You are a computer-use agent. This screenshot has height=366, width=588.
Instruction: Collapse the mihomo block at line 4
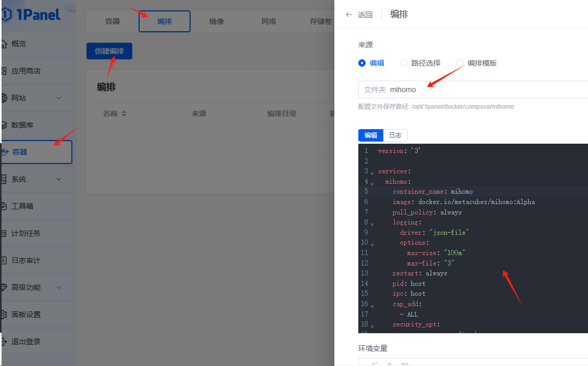(372, 184)
